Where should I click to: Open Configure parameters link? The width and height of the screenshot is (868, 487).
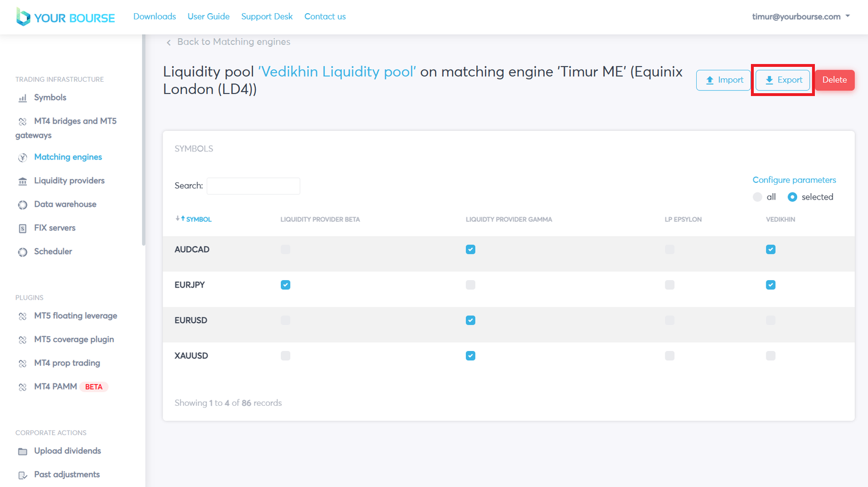[794, 179]
